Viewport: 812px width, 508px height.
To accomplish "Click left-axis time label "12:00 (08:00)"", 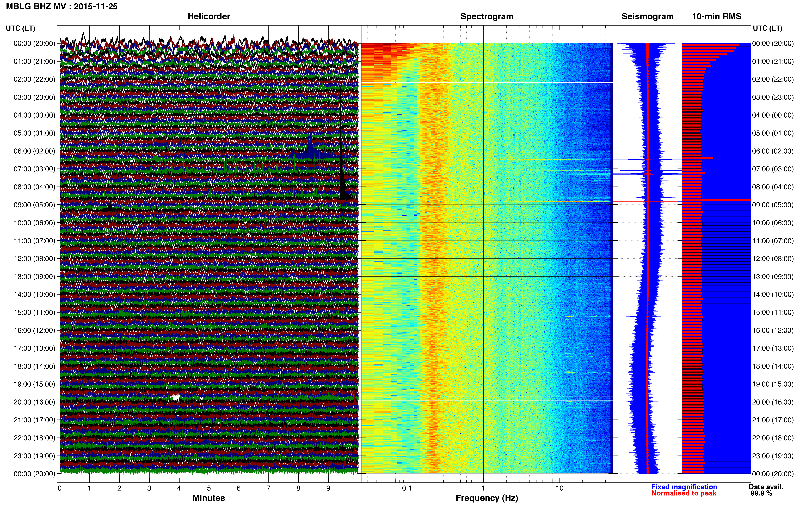I will [34, 259].
